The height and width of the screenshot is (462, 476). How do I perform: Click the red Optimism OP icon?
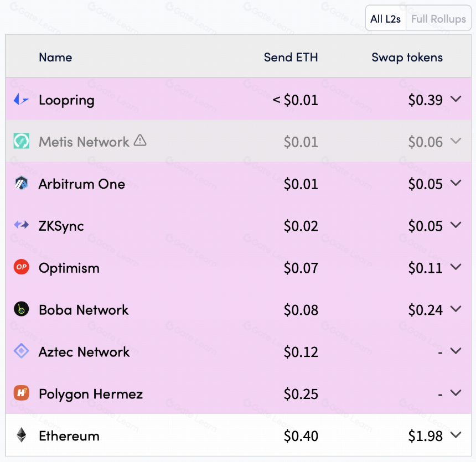pyautogui.click(x=21, y=267)
